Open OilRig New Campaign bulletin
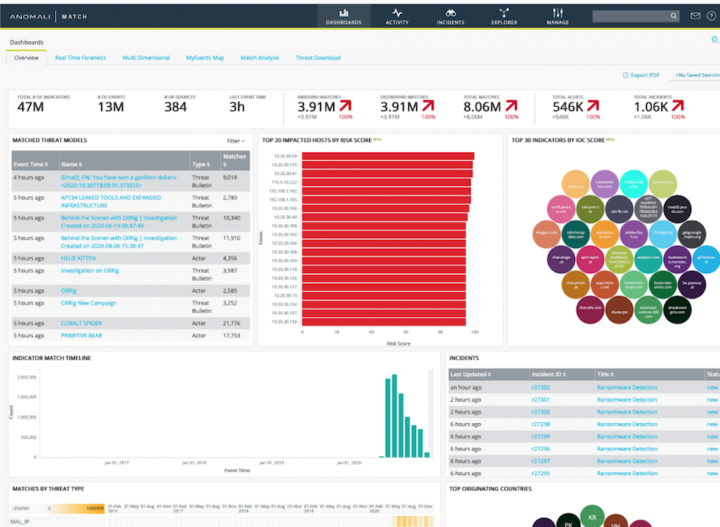Viewport: 720px width, 527px height. coord(89,303)
